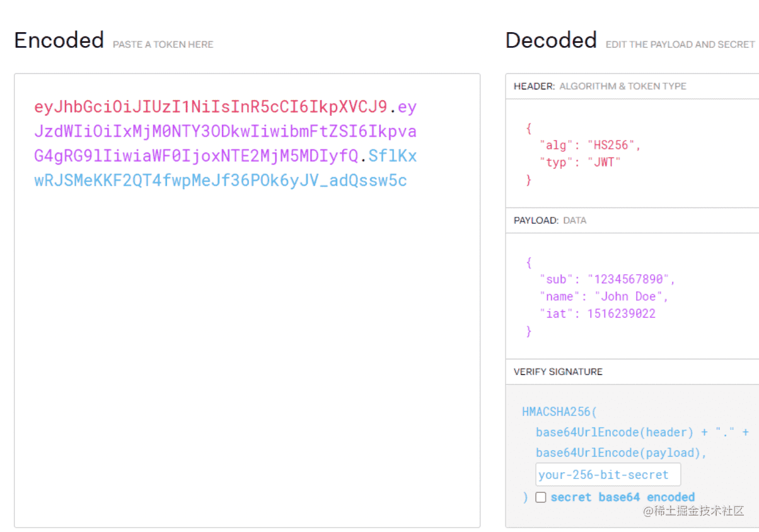Click the Encoded heading
Screen dimensions: 759x532
pos(59,40)
